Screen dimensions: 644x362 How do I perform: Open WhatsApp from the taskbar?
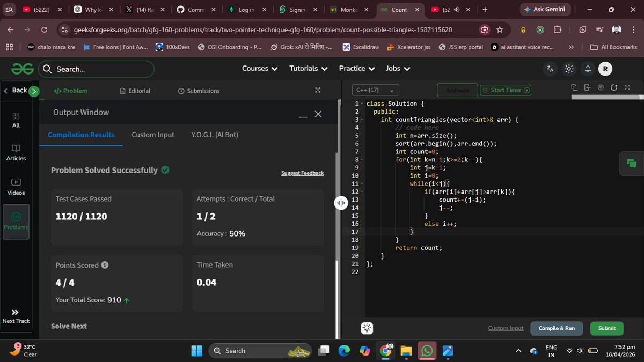(427, 351)
